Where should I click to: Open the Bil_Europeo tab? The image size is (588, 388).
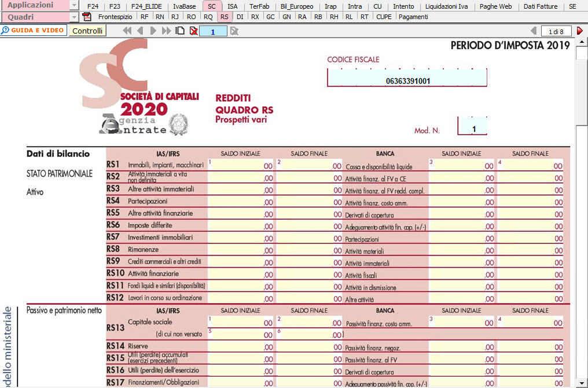pos(297,6)
